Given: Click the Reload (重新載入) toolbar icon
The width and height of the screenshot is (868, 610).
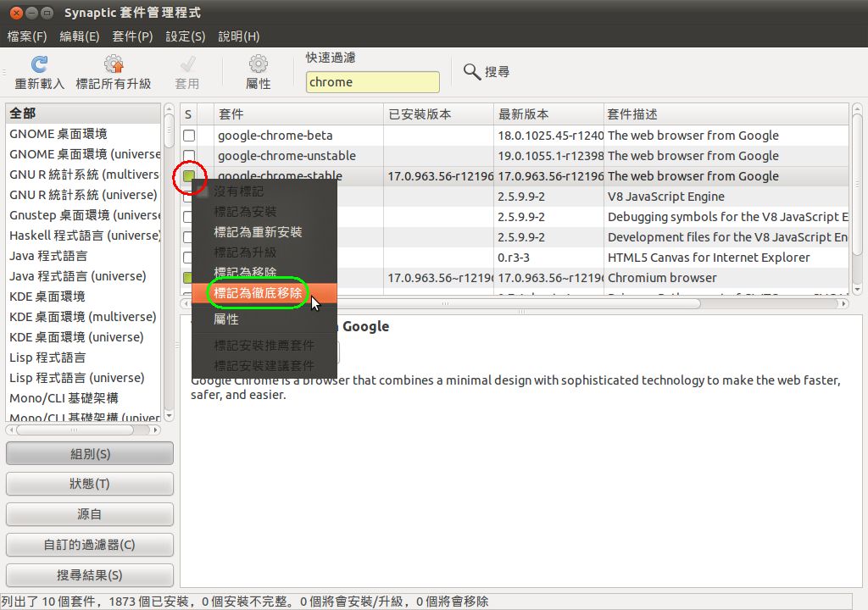Looking at the screenshot, I should click(x=39, y=65).
